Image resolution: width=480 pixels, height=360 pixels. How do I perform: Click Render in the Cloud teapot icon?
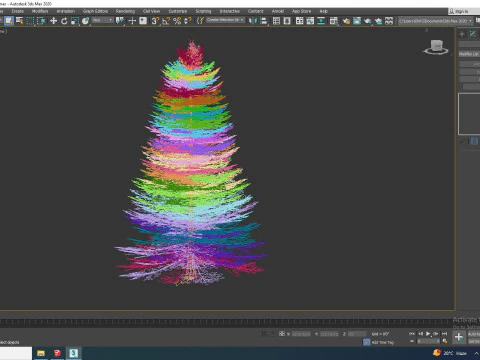click(x=378, y=21)
